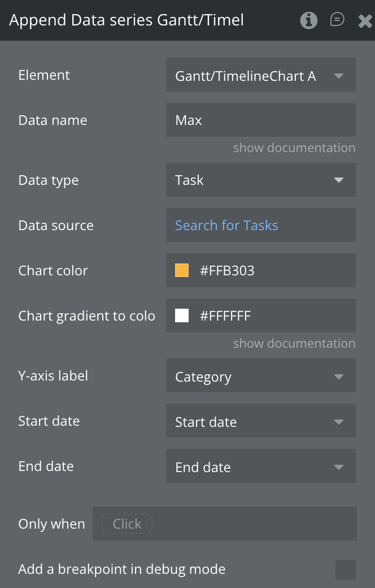Viewport: 375px width, 588px height.
Task: Click the End date dropdown arrow
Action: pyautogui.click(x=339, y=467)
